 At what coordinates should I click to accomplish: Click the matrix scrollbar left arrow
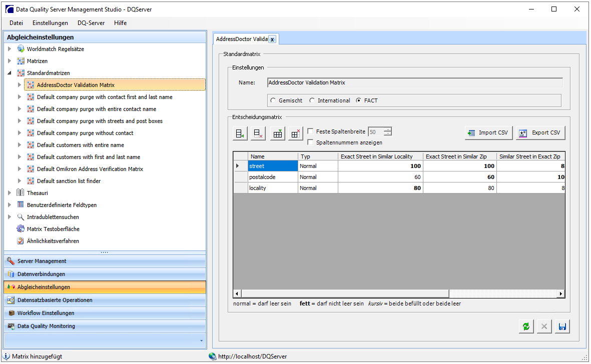[x=237, y=293]
